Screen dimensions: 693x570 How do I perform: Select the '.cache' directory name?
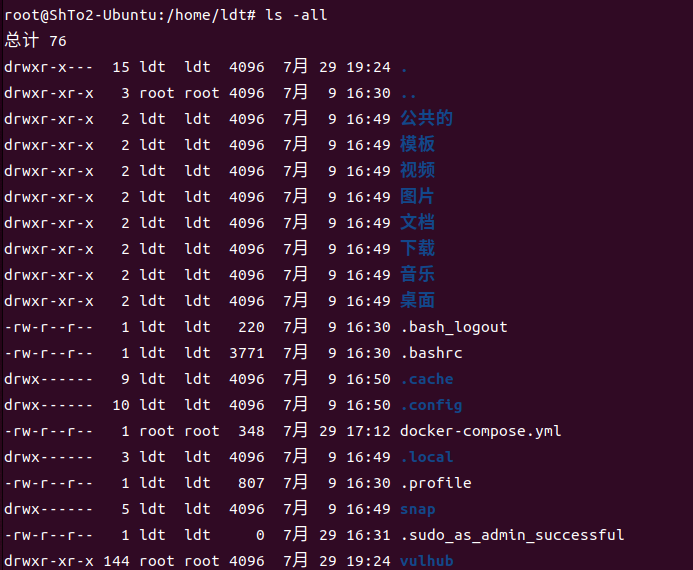pos(427,379)
